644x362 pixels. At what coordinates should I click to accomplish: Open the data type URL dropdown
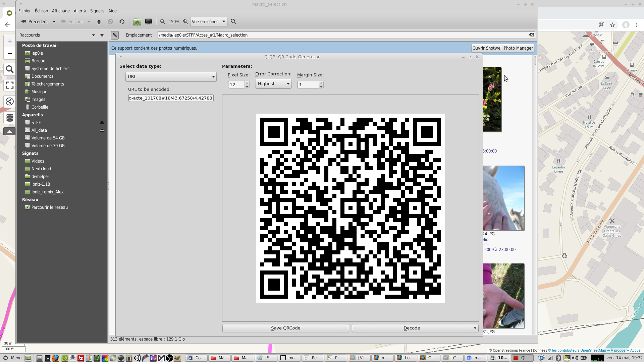[x=171, y=77]
